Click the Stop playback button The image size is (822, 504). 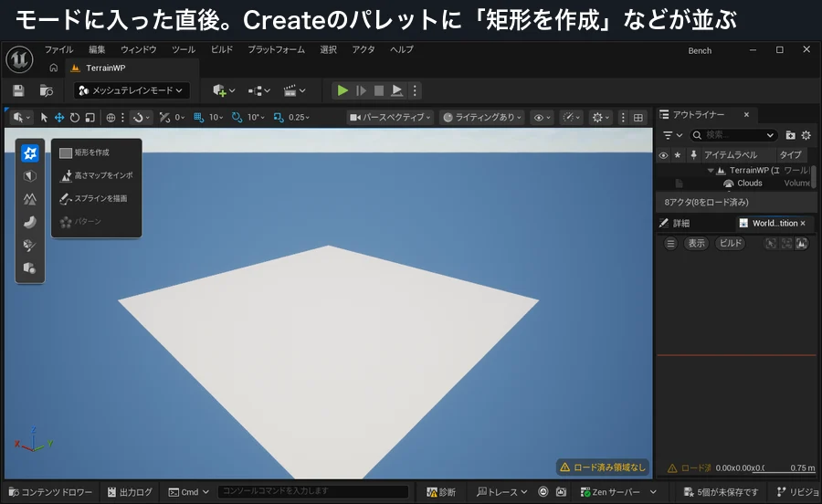coord(378,90)
